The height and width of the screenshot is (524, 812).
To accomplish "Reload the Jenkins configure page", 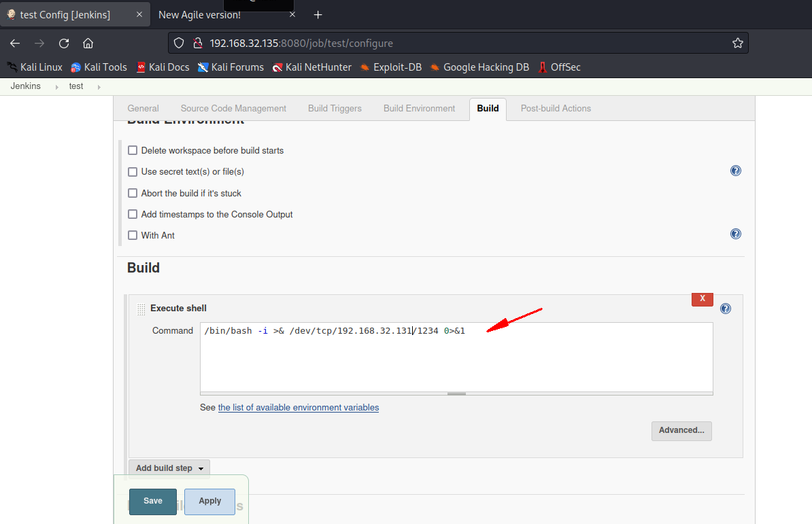I will coord(64,43).
